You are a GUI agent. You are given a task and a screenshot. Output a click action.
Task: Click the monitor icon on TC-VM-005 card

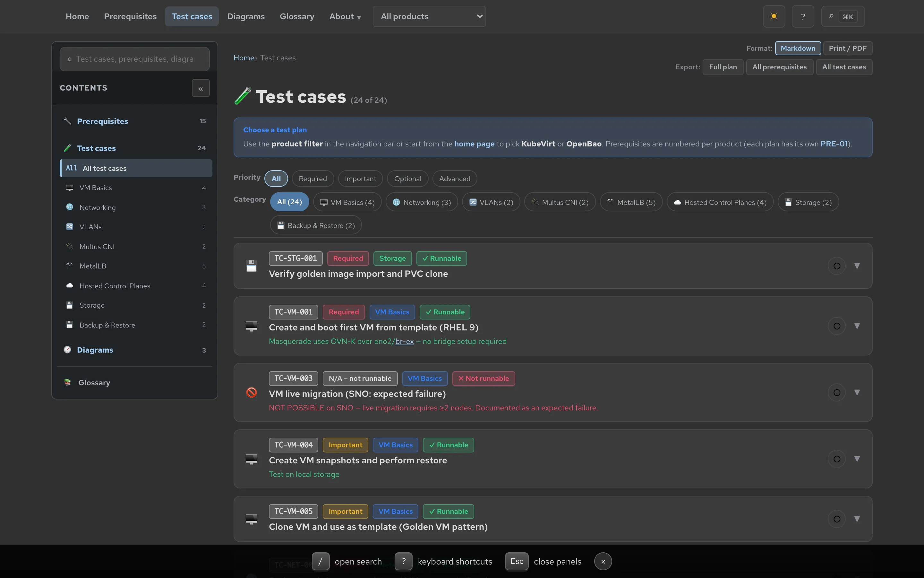251,519
